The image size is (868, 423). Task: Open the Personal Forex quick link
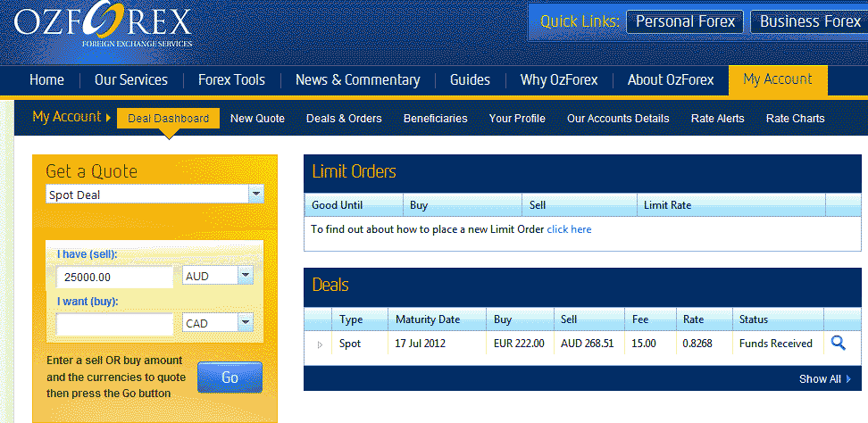(685, 22)
